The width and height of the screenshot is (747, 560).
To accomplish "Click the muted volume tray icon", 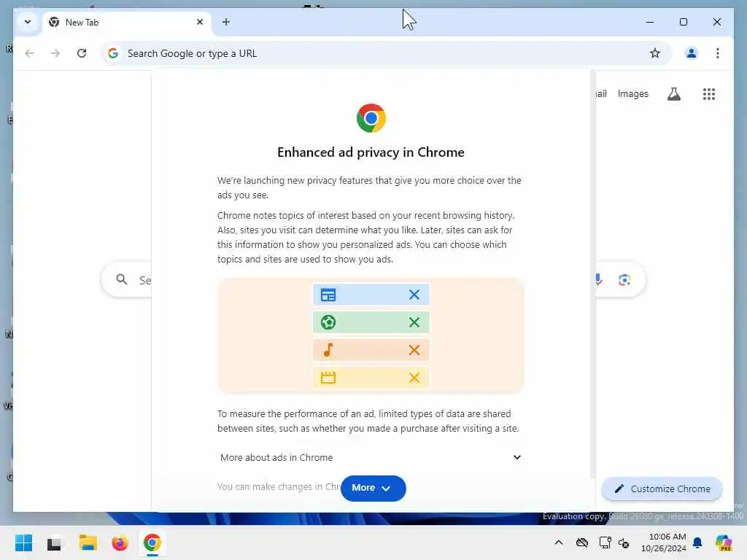I will (x=624, y=542).
